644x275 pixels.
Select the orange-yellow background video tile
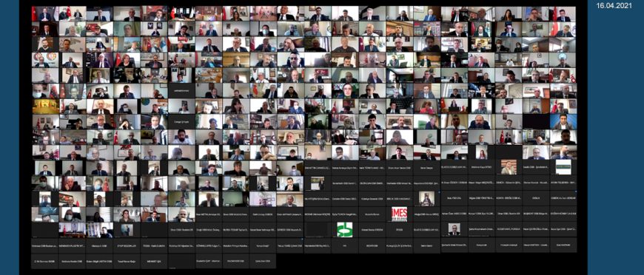[45, 106]
